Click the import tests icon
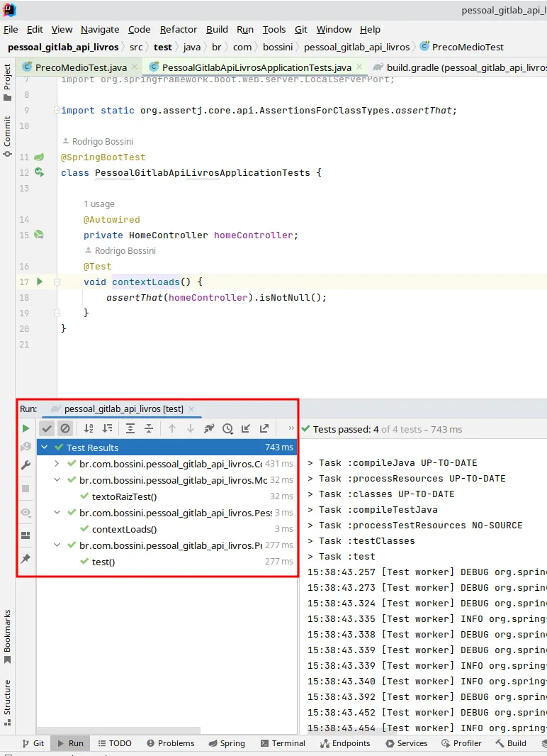 click(246, 428)
